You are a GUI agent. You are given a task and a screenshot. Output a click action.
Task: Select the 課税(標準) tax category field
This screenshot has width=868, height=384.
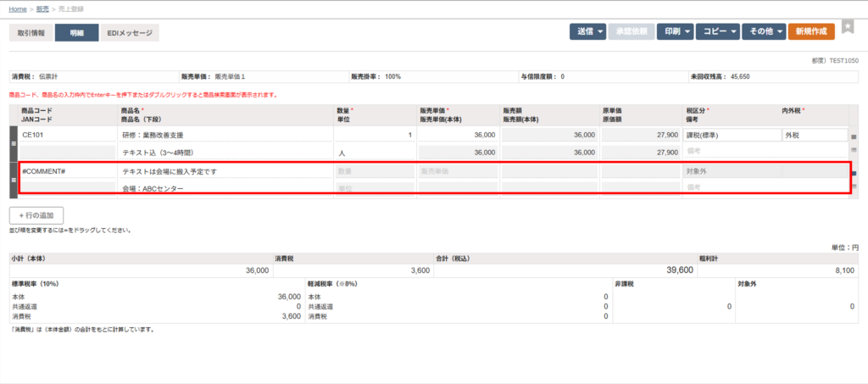tap(731, 135)
